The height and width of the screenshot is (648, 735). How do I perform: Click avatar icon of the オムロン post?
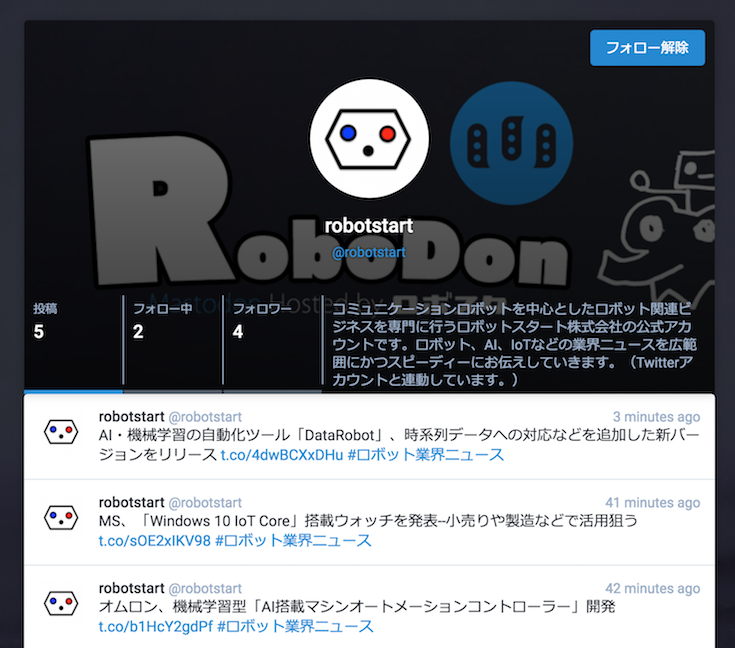(61, 603)
